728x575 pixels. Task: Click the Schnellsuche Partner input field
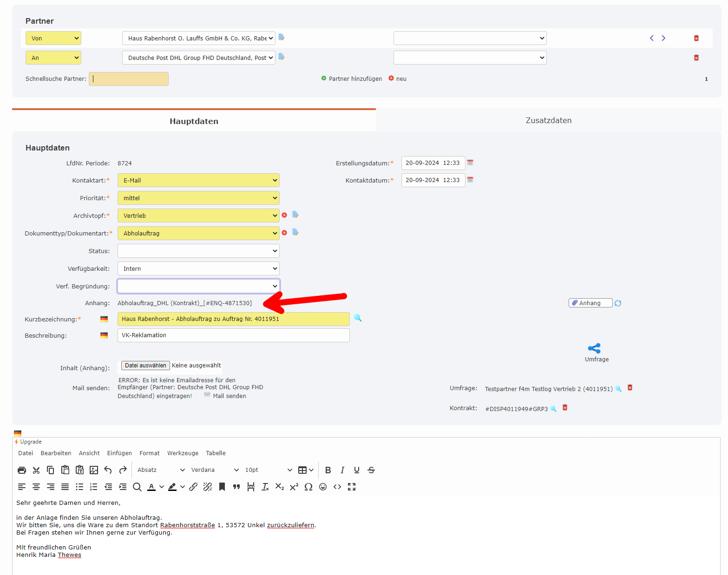[x=129, y=78]
